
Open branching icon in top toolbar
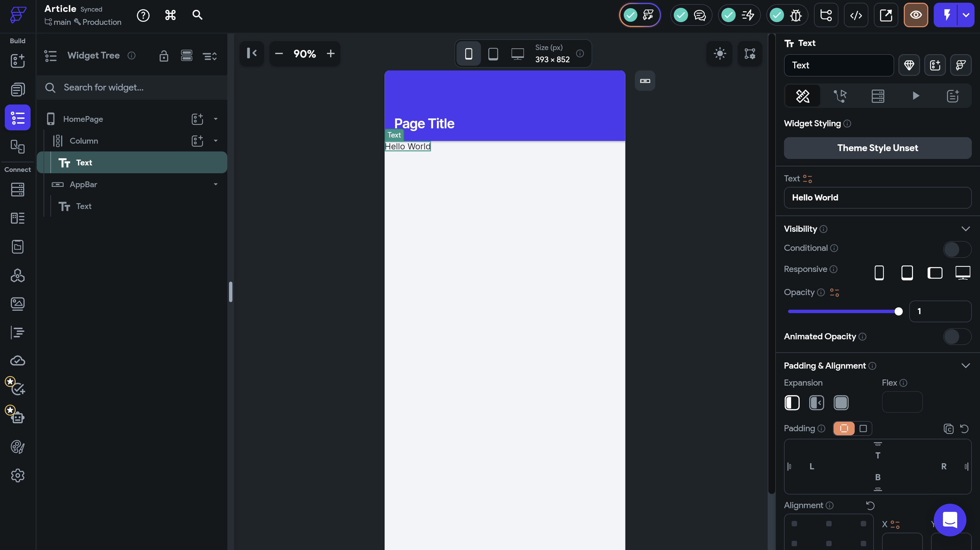coord(826,15)
